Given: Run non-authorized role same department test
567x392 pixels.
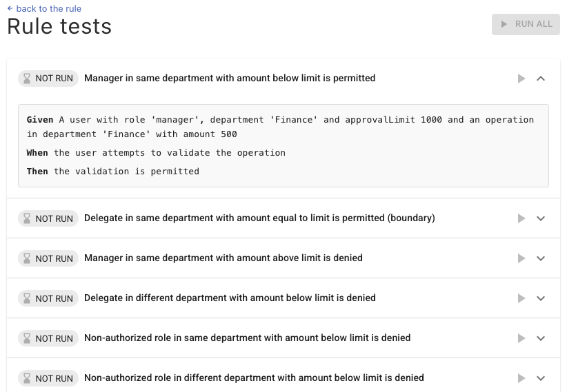Looking at the screenshot, I should point(521,338).
